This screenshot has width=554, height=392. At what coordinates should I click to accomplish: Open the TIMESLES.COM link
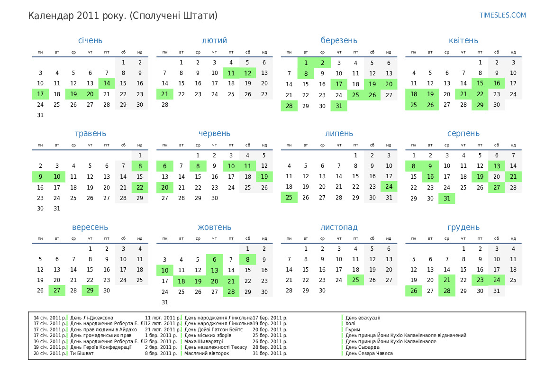[502, 15]
